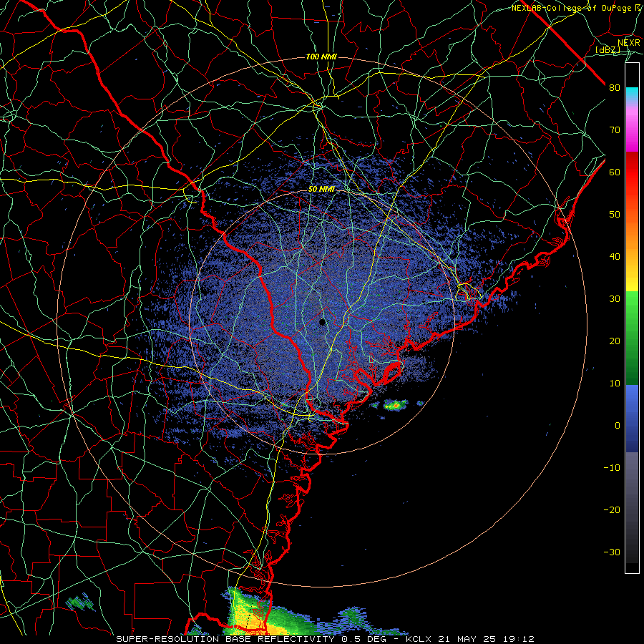Click the small green echo cluster in the bottom-left corner

click(x=79, y=602)
